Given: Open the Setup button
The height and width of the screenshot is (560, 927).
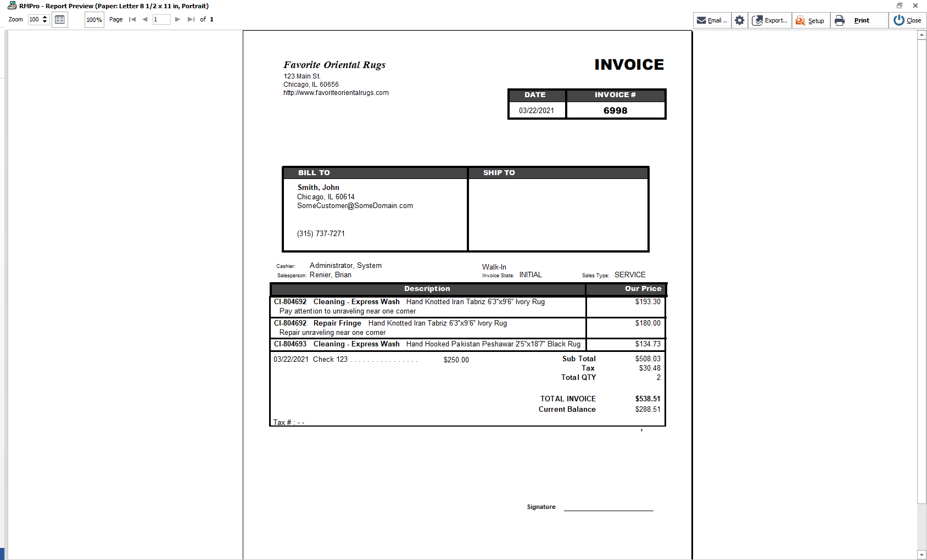Looking at the screenshot, I should [x=811, y=20].
